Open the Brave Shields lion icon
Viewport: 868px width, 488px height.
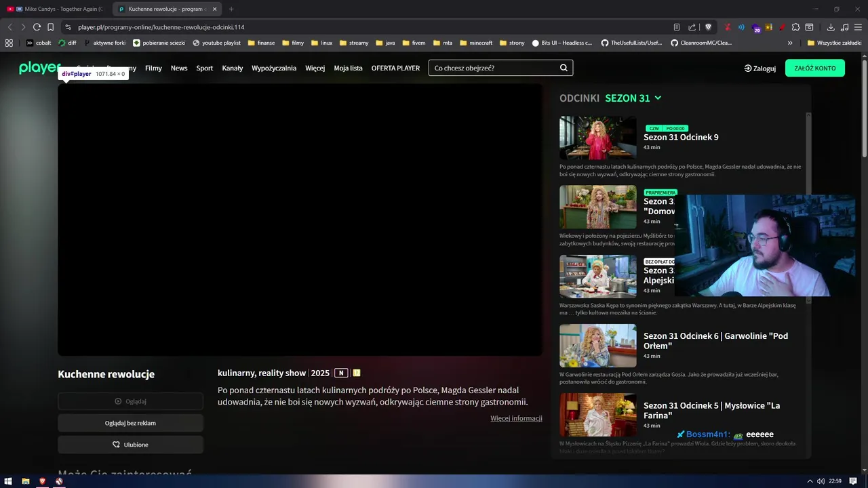tap(708, 27)
